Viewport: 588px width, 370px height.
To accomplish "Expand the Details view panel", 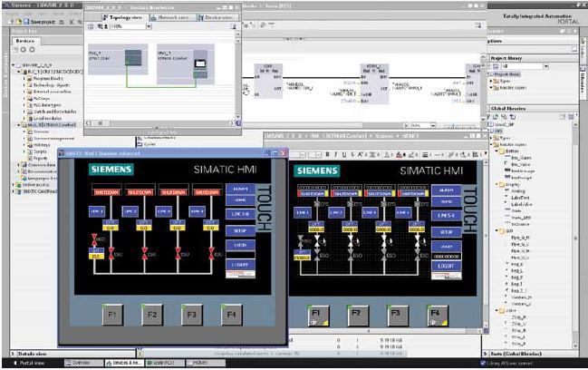I will tap(13, 354).
